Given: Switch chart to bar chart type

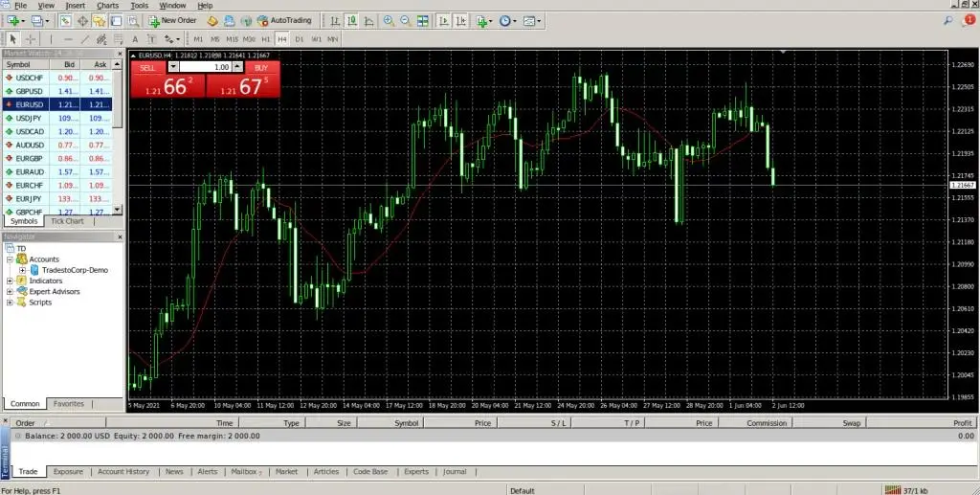Looking at the screenshot, I should click(335, 21).
